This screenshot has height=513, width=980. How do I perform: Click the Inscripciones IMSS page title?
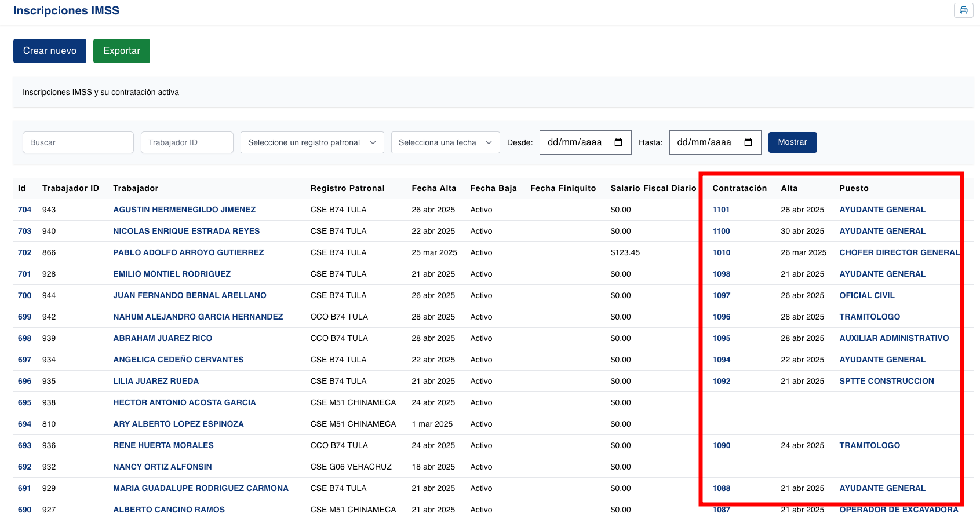point(66,10)
